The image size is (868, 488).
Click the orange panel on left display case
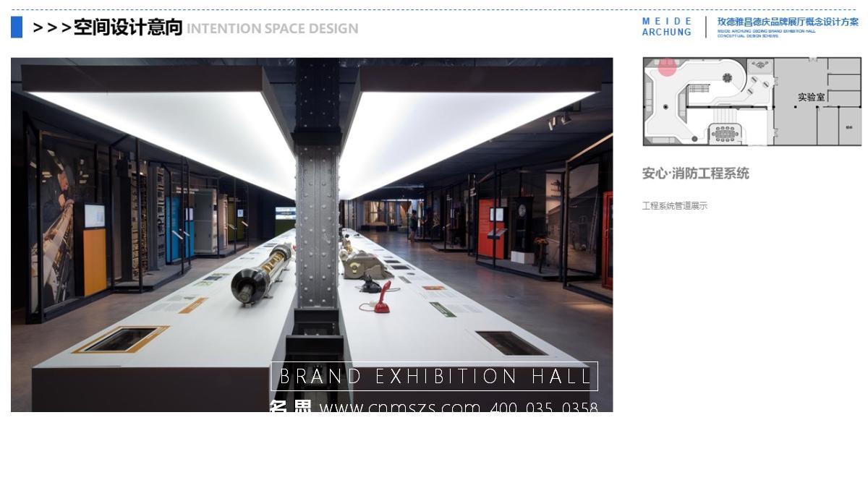(x=95, y=262)
